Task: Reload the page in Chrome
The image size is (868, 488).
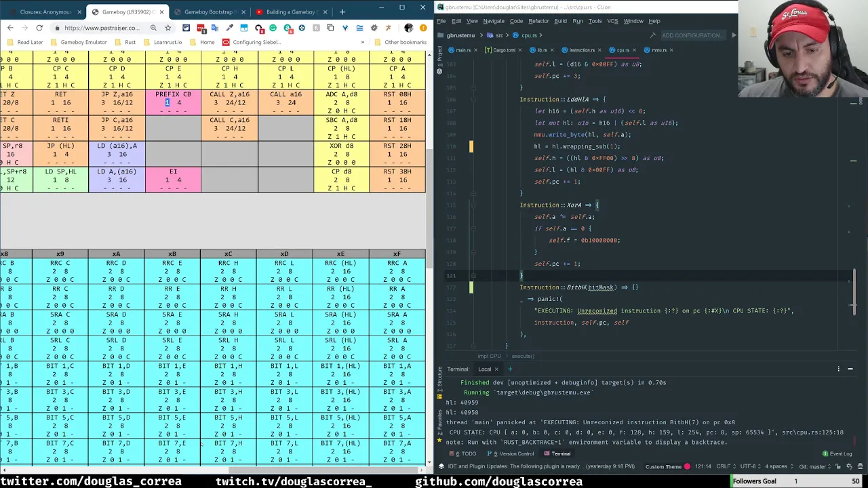Action: [39, 28]
